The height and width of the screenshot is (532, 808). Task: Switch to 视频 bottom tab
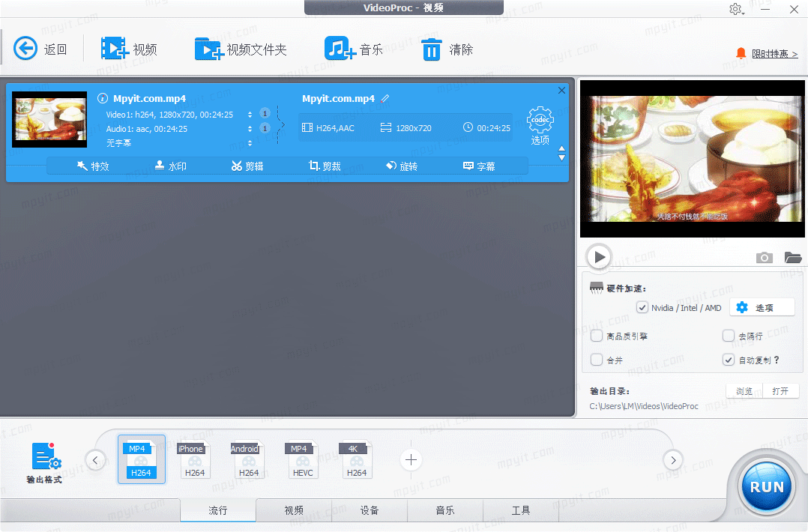pos(294,510)
